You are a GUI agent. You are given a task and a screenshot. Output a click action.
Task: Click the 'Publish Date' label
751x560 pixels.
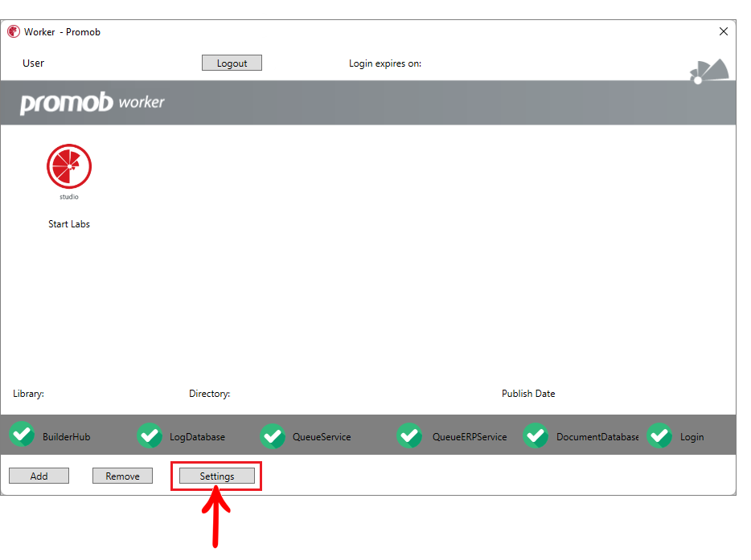(528, 394)
